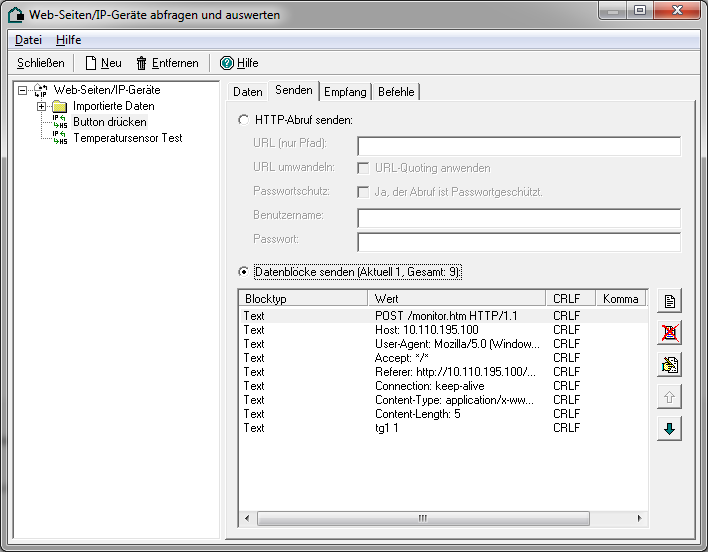Open the Datei menu
Viewport: 708px width, 552px height.
coord(28,40)
